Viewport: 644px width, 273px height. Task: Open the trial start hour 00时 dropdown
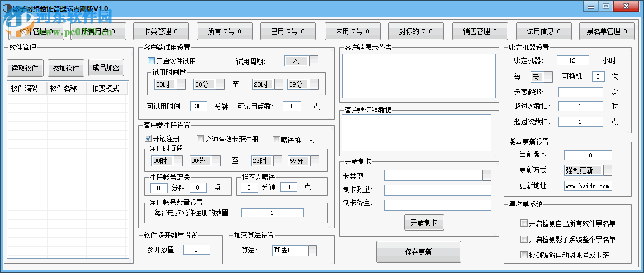tap(169, 84)
